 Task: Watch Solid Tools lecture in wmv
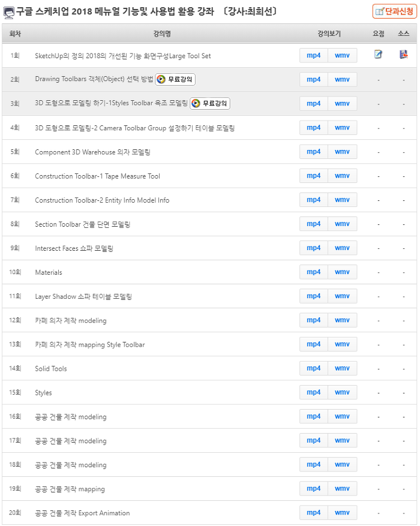pos(342,368)
